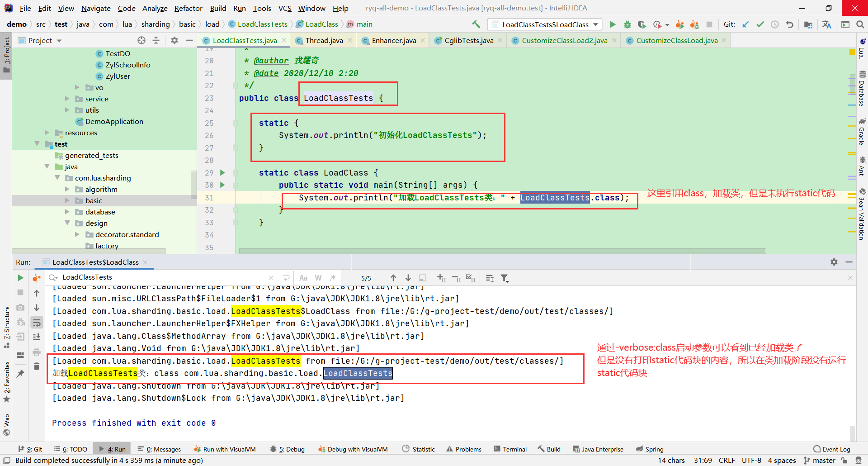Image resolution: width=868 pixels, height=466 pixels.
Task: Toggle regex mode in console search
Action: coord(333,278)
